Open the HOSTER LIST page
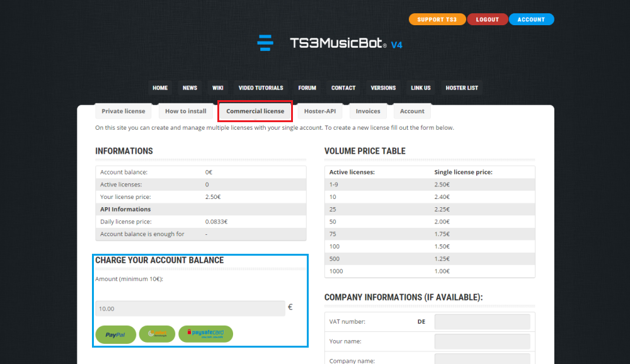The image size is (630, 364). (462, 88)
